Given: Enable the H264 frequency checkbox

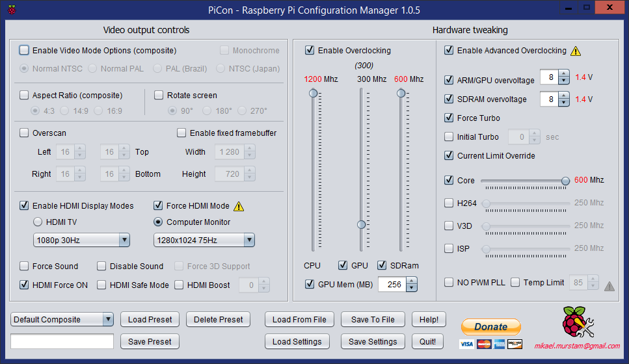Looking at the screenshot, I should click(x=449, y=203).
